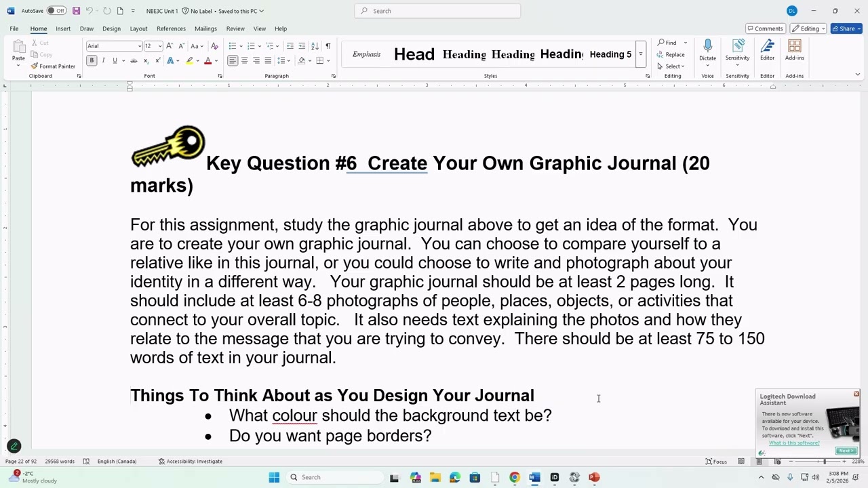Expand the Styles gallery
This screenshot has width=868, height=488.
click(x=640, y=54)
